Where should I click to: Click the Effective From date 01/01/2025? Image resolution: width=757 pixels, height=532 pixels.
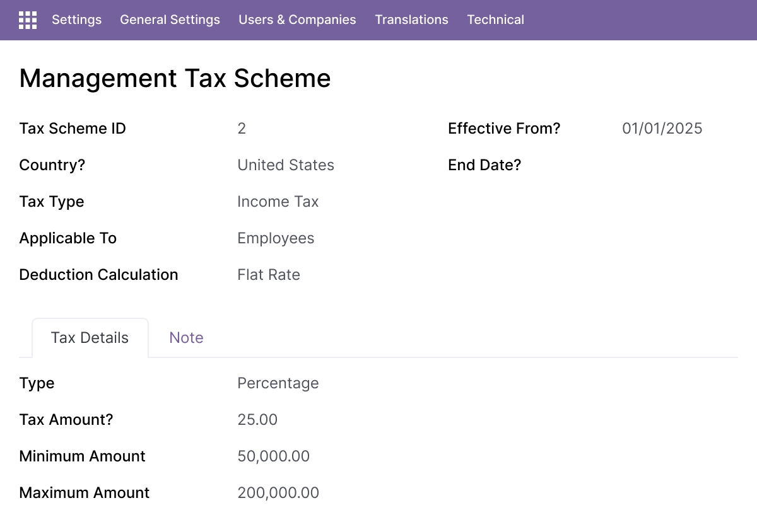(662, 129)
